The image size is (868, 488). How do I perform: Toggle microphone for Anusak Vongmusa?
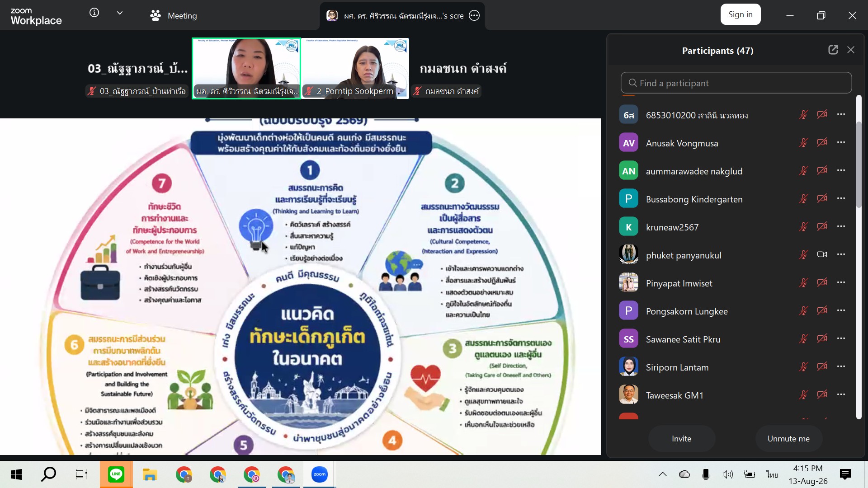(x=803, y=143)
